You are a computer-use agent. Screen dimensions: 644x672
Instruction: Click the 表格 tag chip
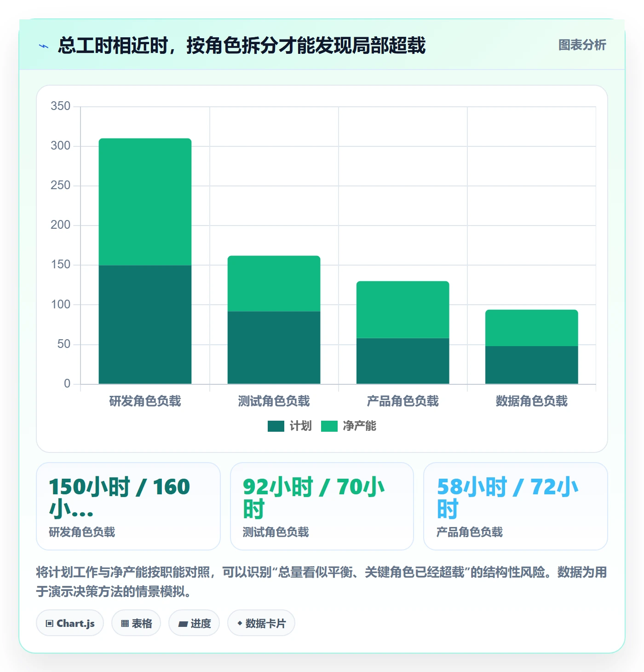coord(136,623)
